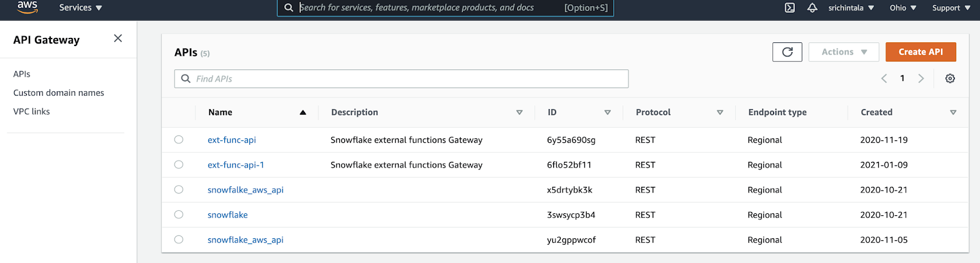Sort APIs by Name ascending arrow
Viewport: 980px width, 263px height.
pyautogui.click(x=303, y=112)
